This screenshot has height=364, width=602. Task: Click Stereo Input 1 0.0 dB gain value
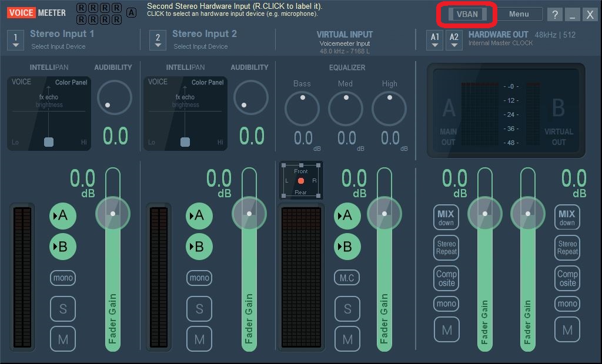(82, 183)
